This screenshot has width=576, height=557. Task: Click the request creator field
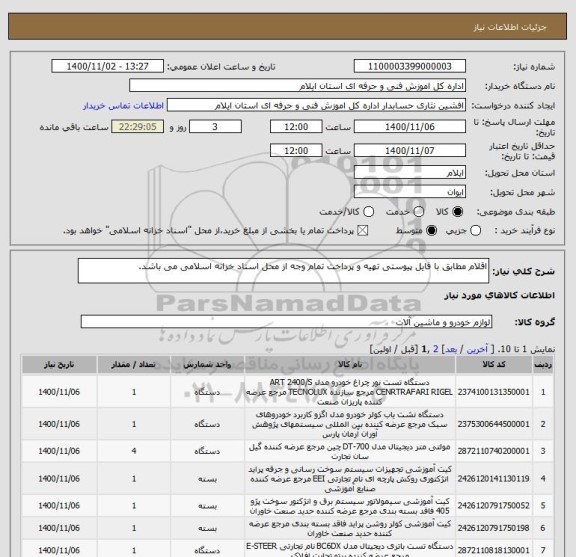(316, 105)
